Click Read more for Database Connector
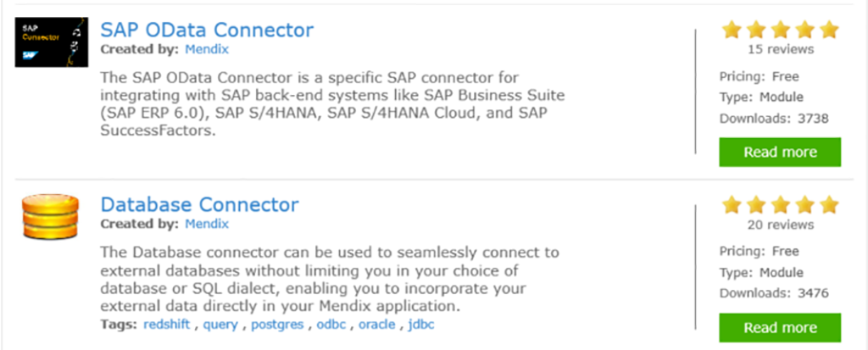Image resolution: width=868 pixels, height=350 pixels. [780, 327]
